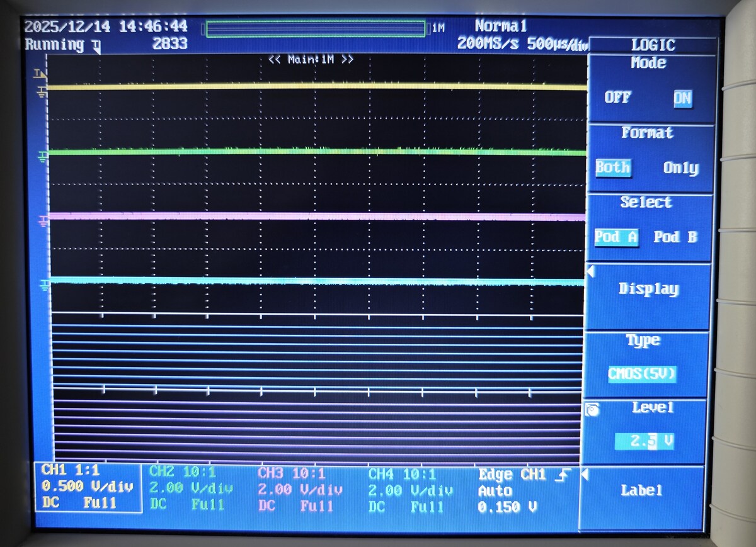756x547 pixels.
Task: Click the CH2 green ground marker
Action: (x=43, y=155)
